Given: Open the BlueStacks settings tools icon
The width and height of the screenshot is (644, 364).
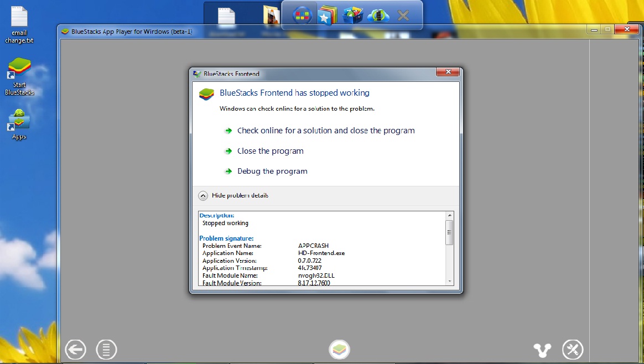Looking at the screenshot, I should click(x=573, y=350).
